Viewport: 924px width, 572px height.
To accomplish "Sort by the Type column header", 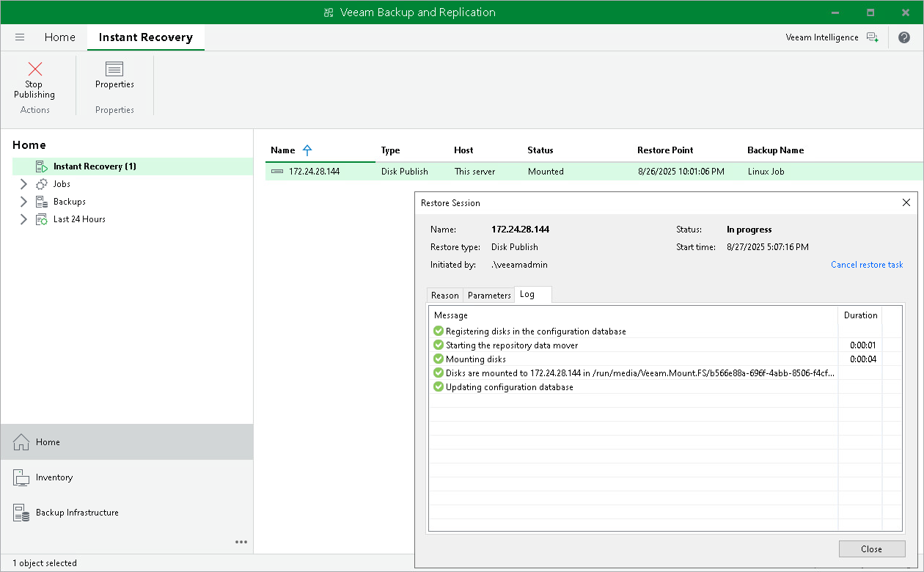I will point(391,150).
